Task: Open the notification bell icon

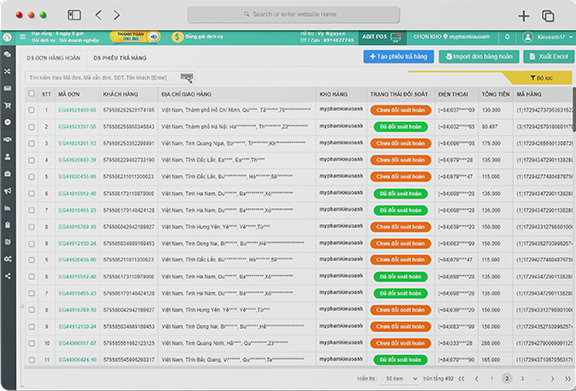Action: pos(507,37)
